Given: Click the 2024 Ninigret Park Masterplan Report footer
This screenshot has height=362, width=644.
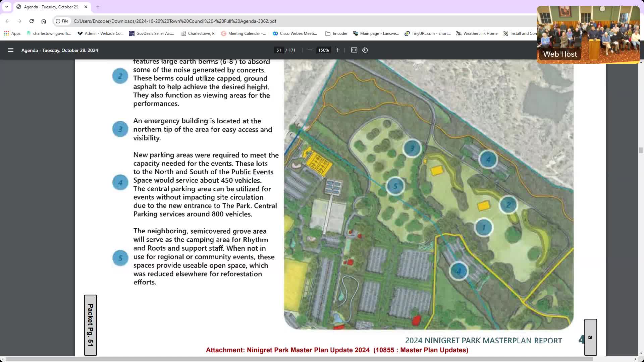Looking at the screenshot, I should click(x=483, y=341).
